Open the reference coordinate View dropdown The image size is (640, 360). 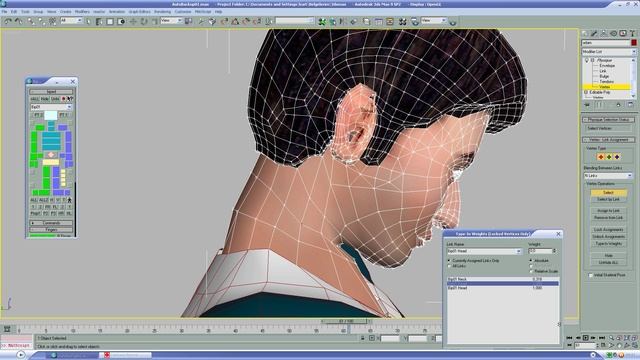coord(171,20)
